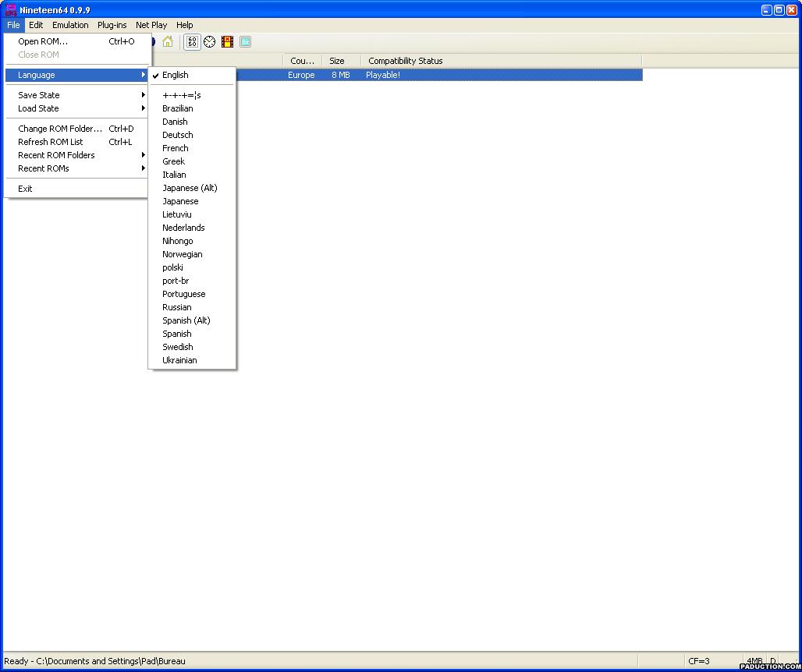Close the open File menu

click(13, 25)
